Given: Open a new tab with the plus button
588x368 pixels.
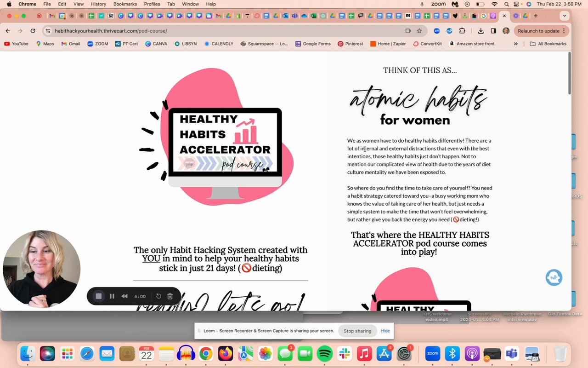Looking at the screenshot, I should pos(536,16).
